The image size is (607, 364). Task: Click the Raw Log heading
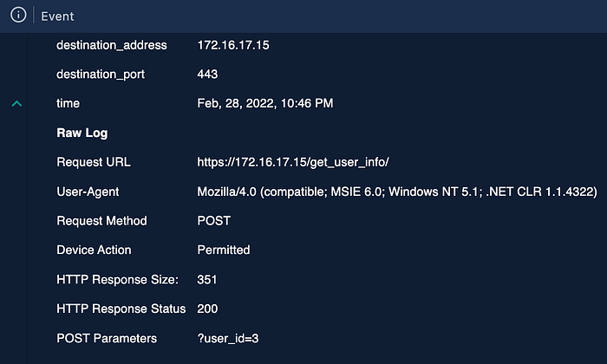(x=82, y=133)
